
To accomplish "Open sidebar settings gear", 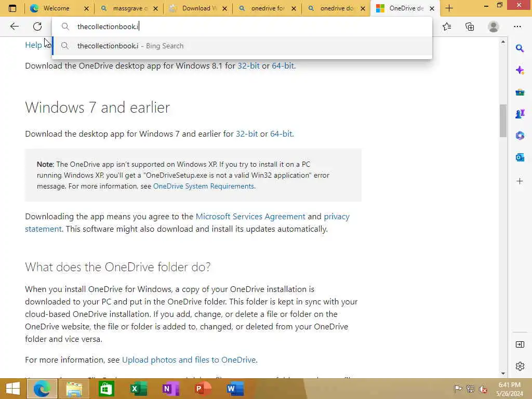I will (520, 366).
